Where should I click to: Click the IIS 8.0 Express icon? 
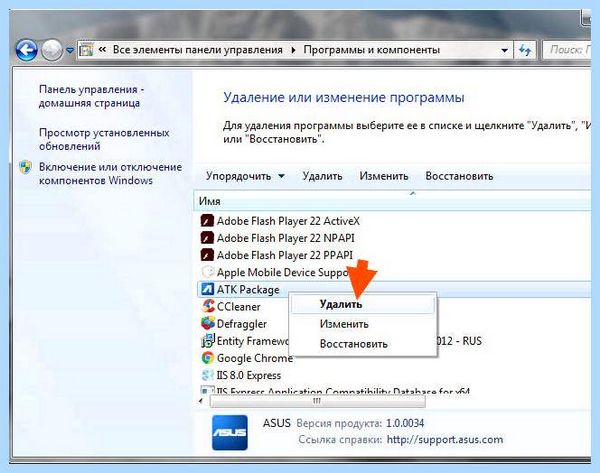coord(207,375)
